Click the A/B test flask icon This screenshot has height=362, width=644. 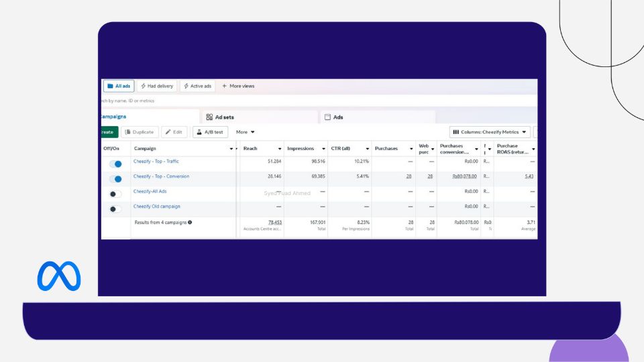point(199,132)
